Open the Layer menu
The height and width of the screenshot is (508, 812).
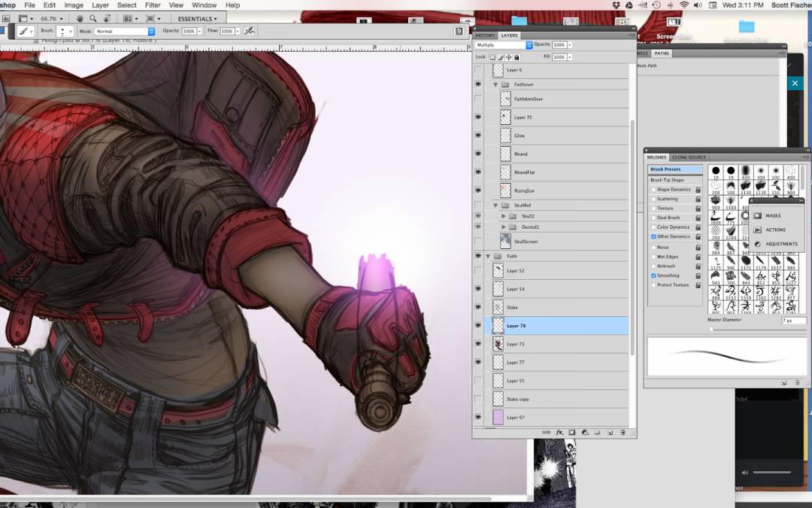coord(101,5)
